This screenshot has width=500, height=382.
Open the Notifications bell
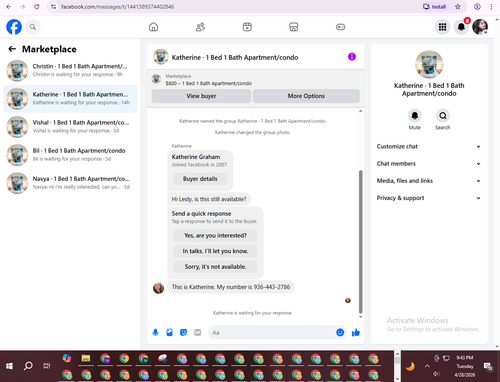click(x=461, y=27)
